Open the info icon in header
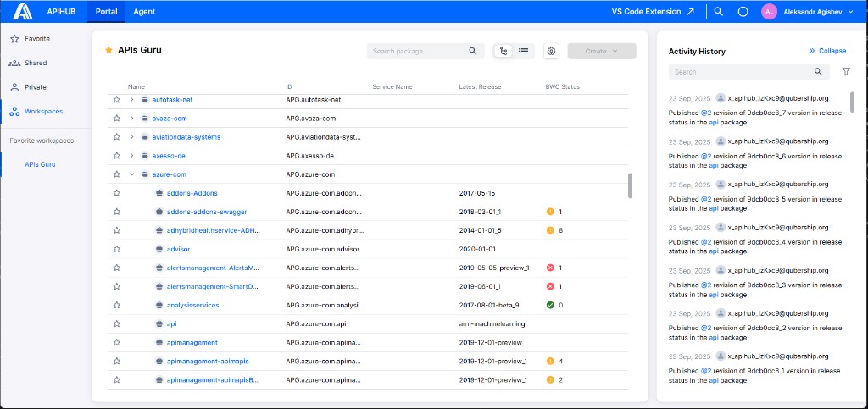 click(x=743, y=12)
